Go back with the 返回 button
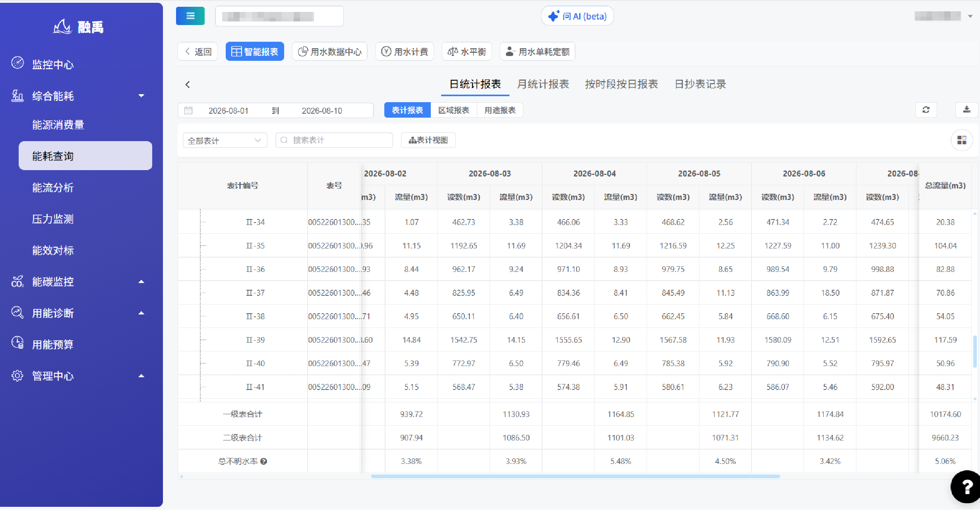 198,52
